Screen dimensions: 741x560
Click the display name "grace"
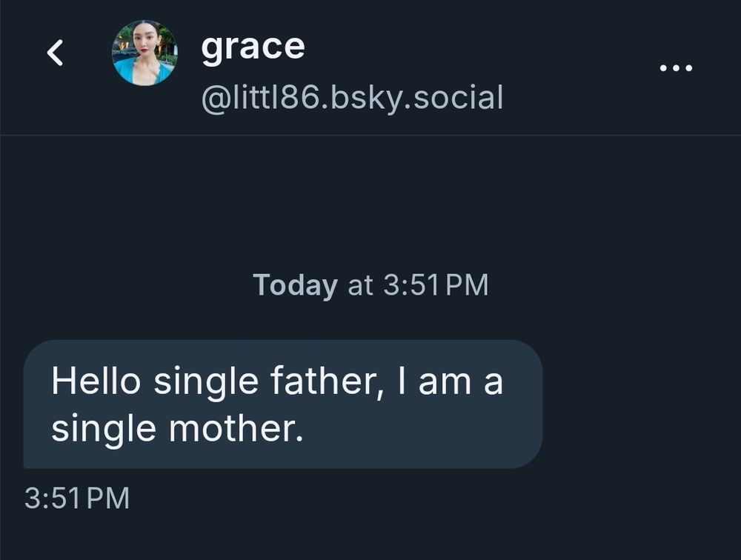click(x=253, y=47)
